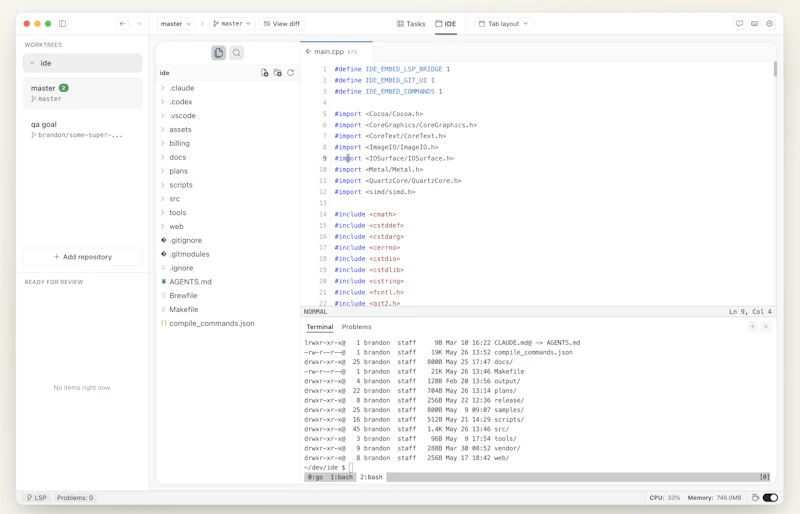Screen dimensions: 800x514
Task: Expand the .vscode folder
Action: coord(163,115)
